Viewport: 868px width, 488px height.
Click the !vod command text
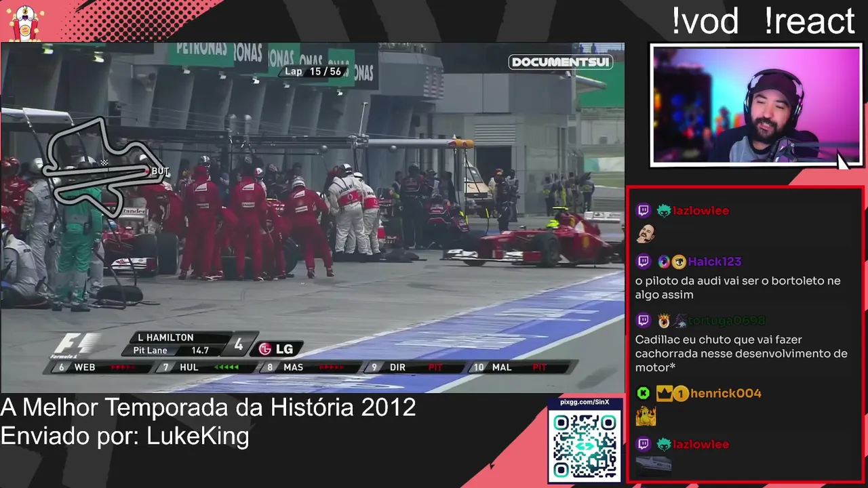pyautogui.click(x=705, y=21)
